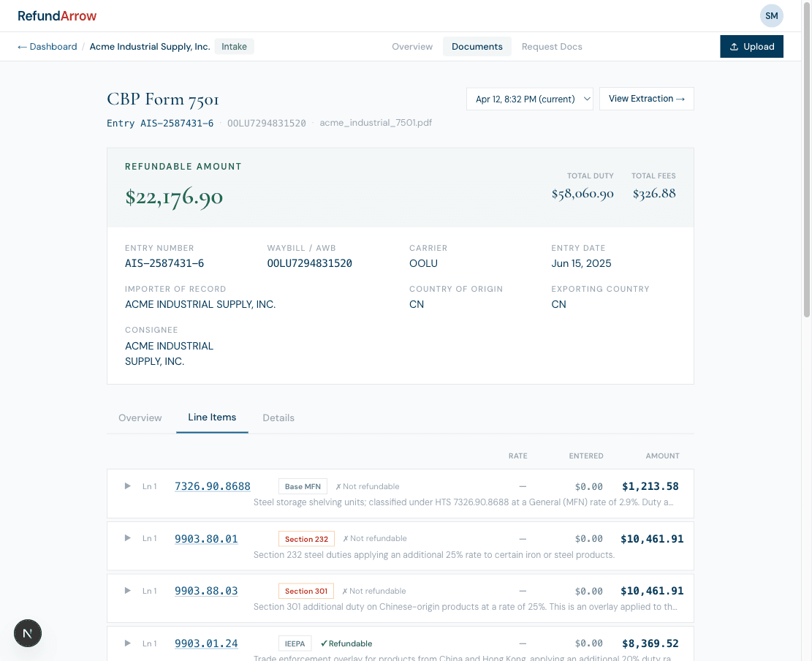The width and height of the screenshot is (812, 661).
Task: Open the Request Docs tab
Action: [x=552, y=46]
